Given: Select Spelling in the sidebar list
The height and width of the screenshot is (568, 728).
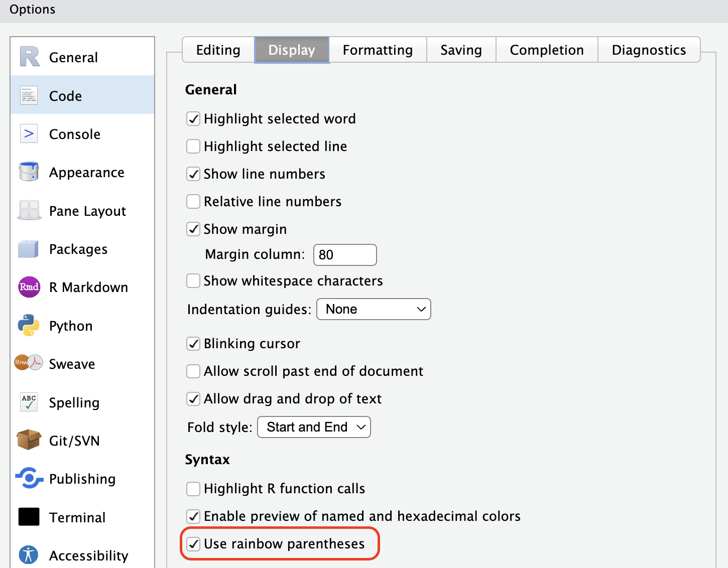Looking at the screenshot, I should click(x=74, y=402).
